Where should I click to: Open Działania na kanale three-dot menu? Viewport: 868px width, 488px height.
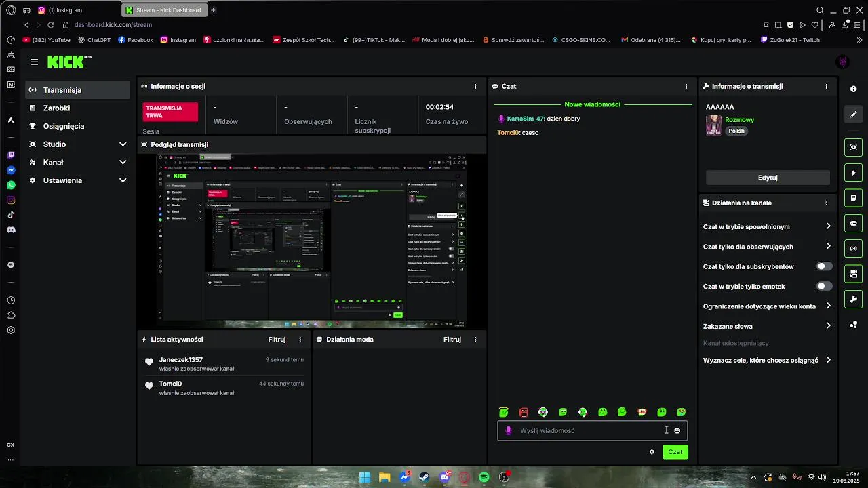click(x=826, y=203)
